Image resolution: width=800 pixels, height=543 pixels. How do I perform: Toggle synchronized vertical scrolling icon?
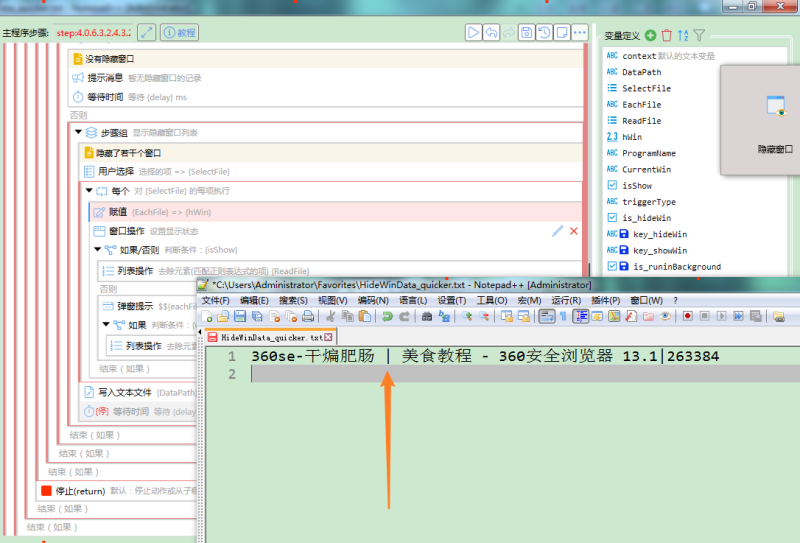(x=507, y=316)
